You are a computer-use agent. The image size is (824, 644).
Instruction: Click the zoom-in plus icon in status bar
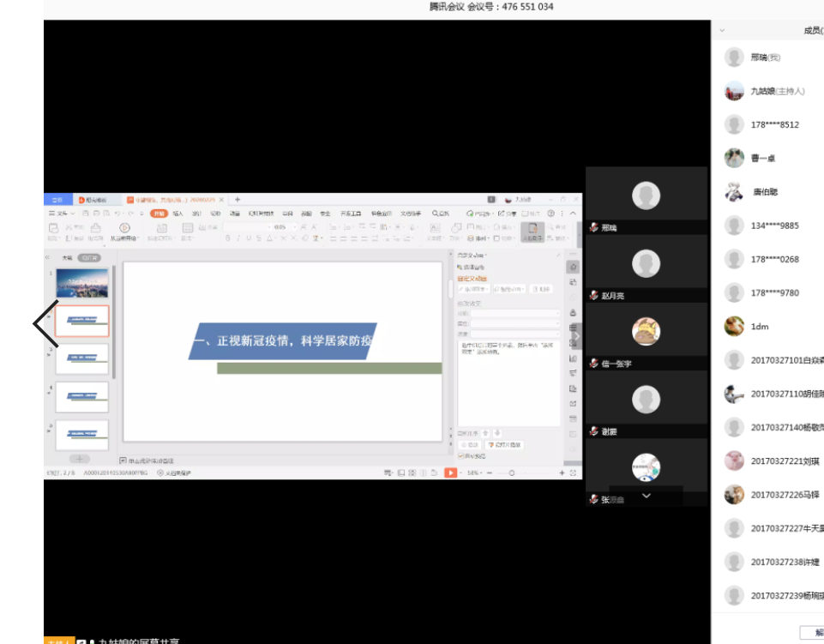(562, 472)
